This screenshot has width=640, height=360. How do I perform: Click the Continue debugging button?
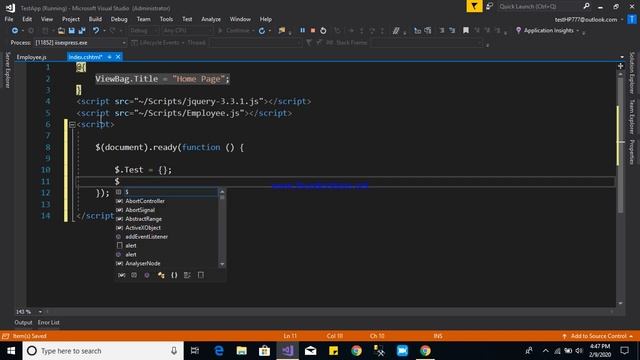[x=233, y=31]
